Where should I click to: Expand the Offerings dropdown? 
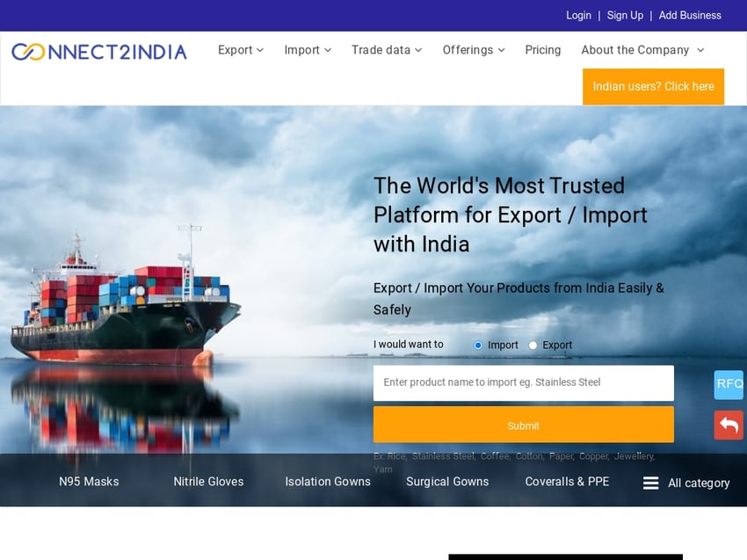(474, 50)
